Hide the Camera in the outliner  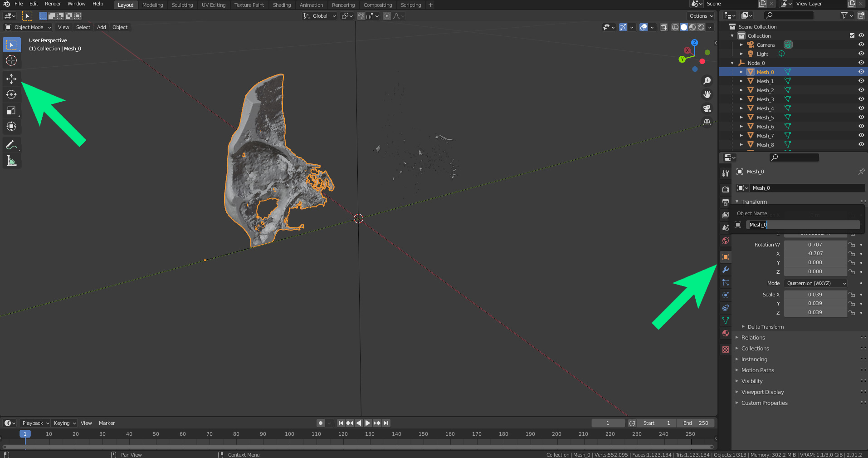(x=861, y=44)
